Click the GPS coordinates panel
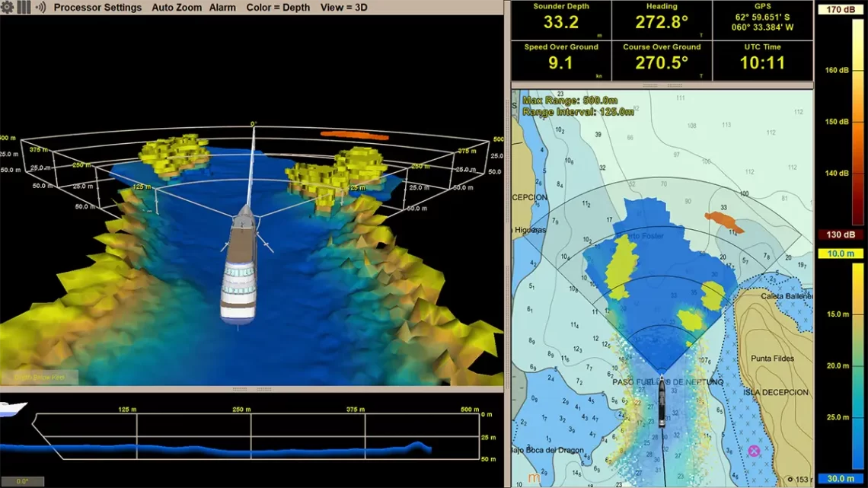 (762, 20)
